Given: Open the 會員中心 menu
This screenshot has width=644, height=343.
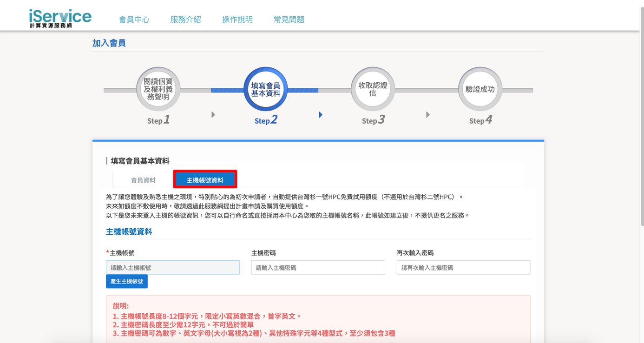Looking at the screenshot, I should pyautogui.click(x=134, y=20).
